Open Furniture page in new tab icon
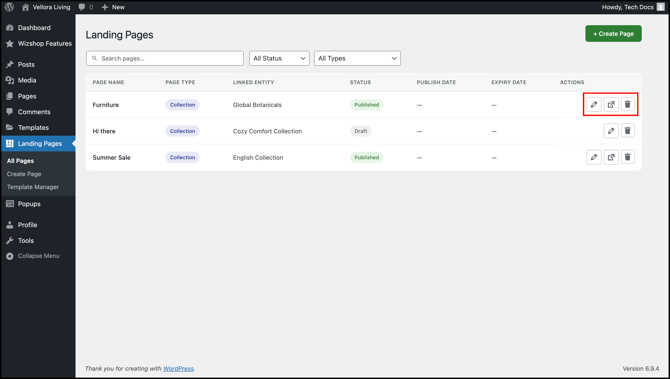Viewport: 670px width, 379px height. 611,104
